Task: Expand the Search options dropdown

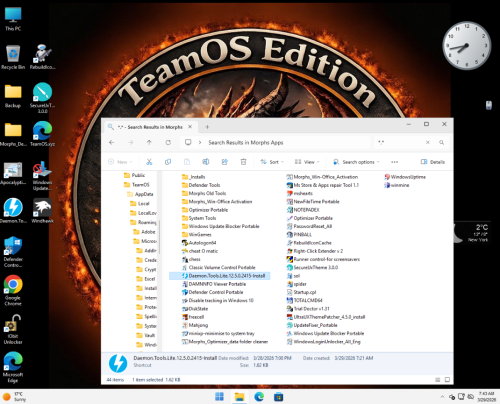Action: pyautogui.click(x=356, y=162)
